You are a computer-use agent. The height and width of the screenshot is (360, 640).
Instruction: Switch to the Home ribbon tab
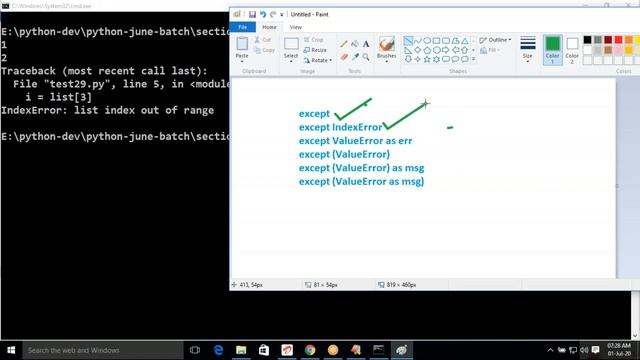pyautogui.click(x=269, y=27)
